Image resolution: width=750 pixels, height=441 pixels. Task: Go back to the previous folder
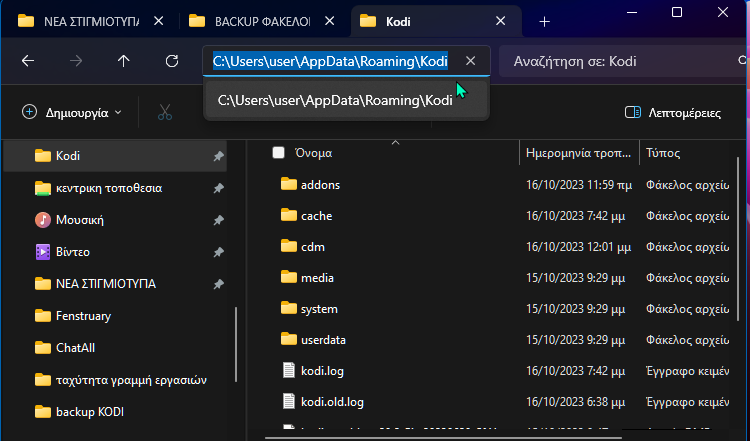click(28, 61)
